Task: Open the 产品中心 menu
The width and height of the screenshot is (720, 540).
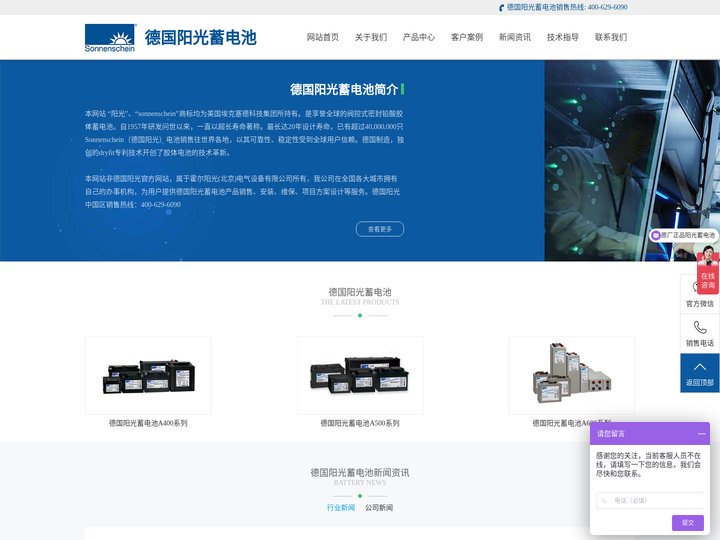Action: click(x=419, y=37)
